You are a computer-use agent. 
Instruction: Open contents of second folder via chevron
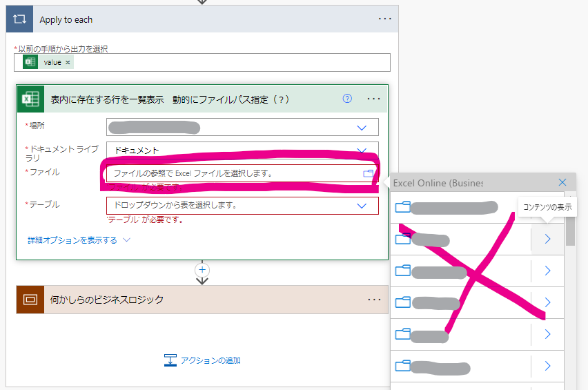point(547,239)
